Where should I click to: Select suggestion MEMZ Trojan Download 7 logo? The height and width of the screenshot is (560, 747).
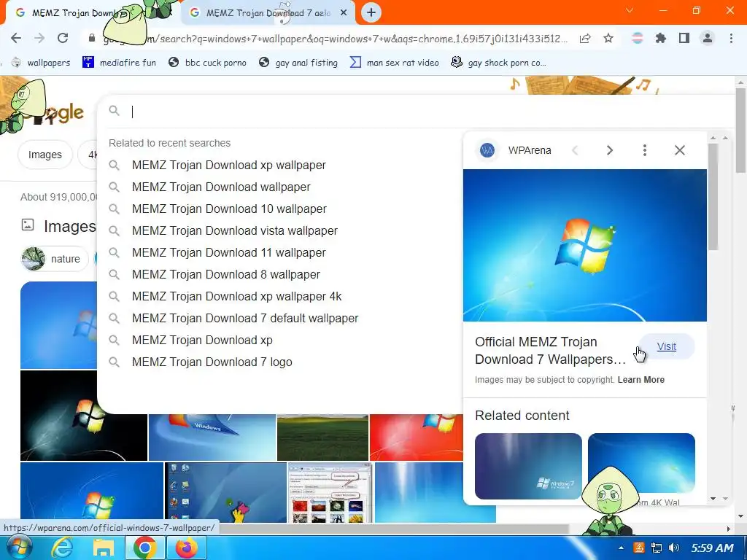[212, 362]
